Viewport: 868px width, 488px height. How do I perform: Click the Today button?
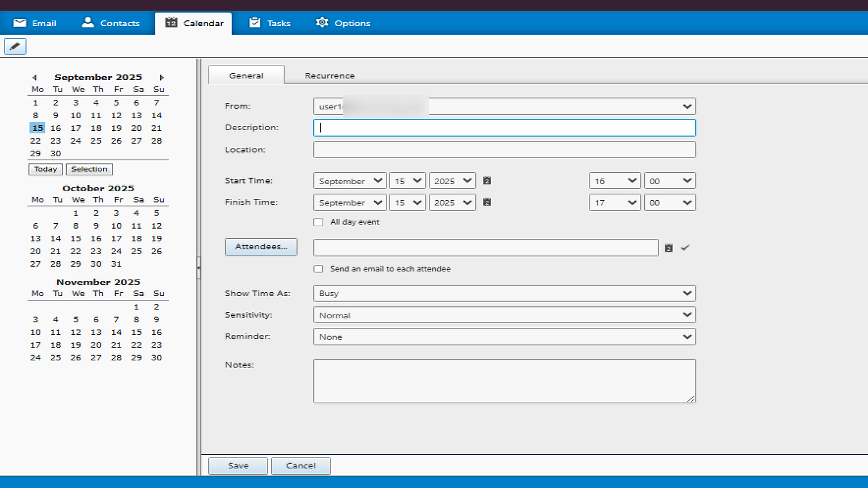click(45, 169)
